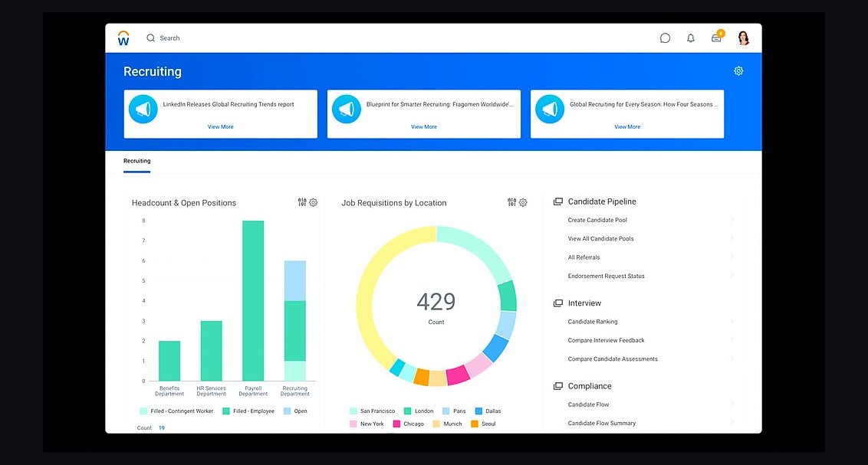Click the Workday logo home icon
Viewport: 868px width, 465px height.
[123, 38]
